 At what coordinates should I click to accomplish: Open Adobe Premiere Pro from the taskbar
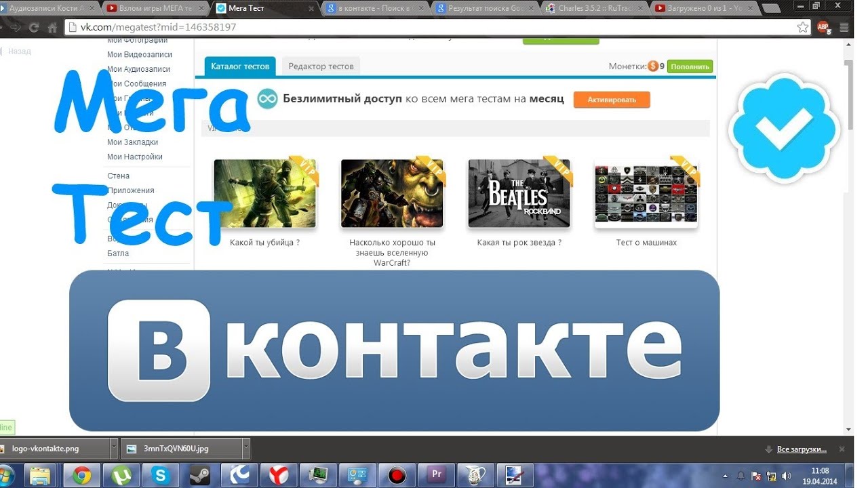coord(435,475)
